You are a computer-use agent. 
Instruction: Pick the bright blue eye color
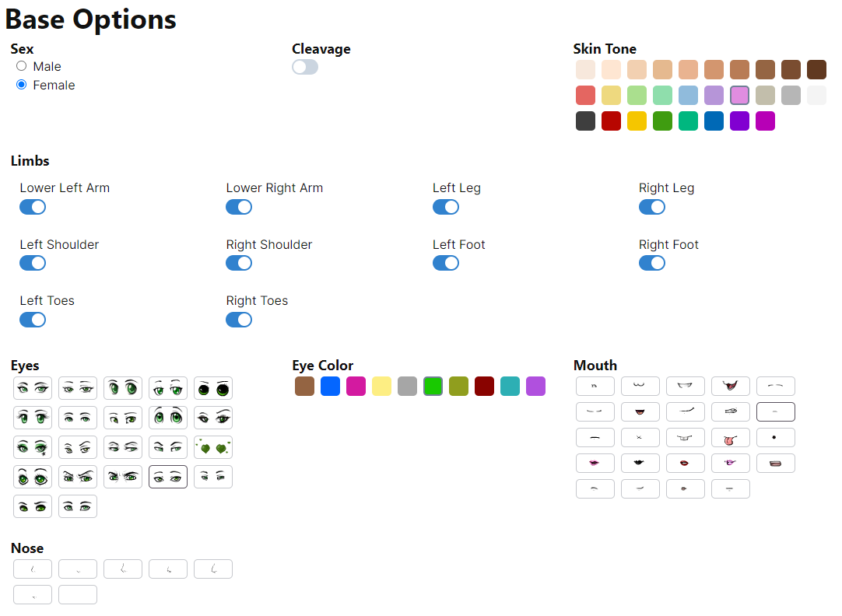331,387
